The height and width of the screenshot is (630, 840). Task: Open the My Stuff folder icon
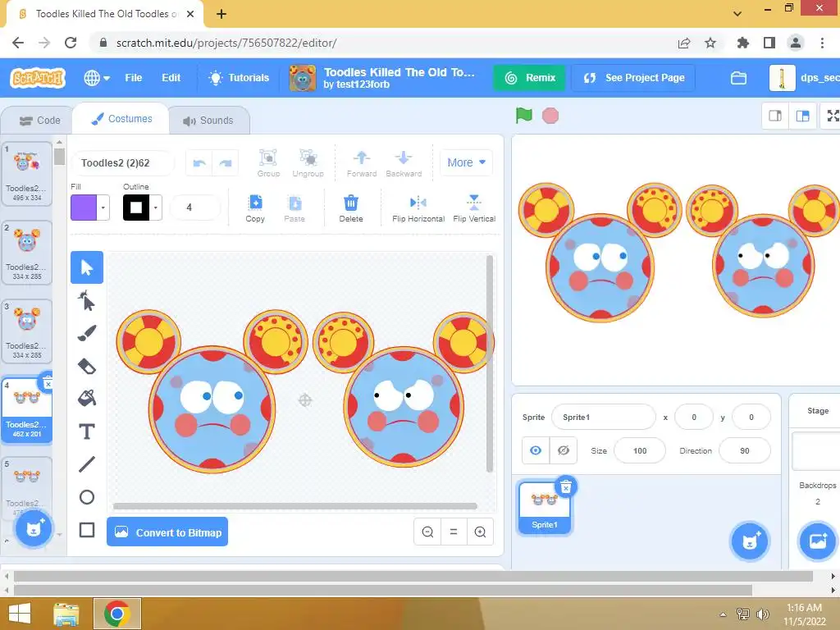739,78
